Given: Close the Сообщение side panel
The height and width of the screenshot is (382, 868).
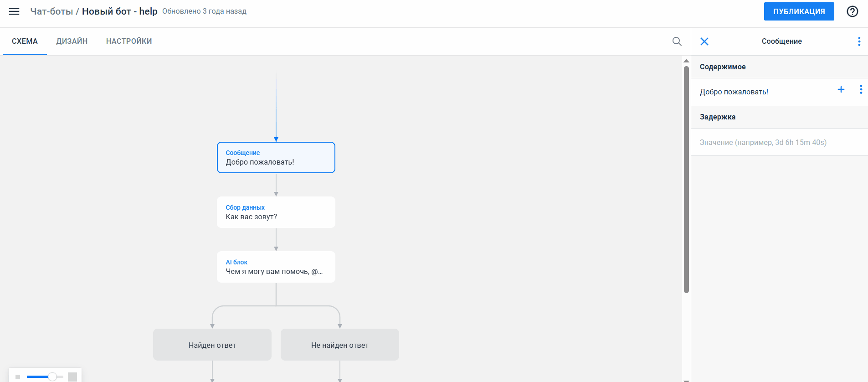Looking at the screenshot, I should click(704, 41).
